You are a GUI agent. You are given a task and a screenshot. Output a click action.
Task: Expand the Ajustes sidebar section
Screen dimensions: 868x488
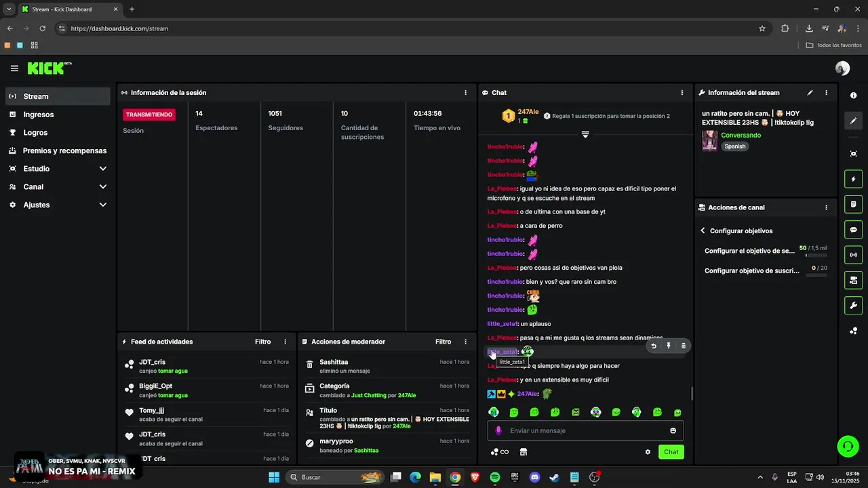58,205
